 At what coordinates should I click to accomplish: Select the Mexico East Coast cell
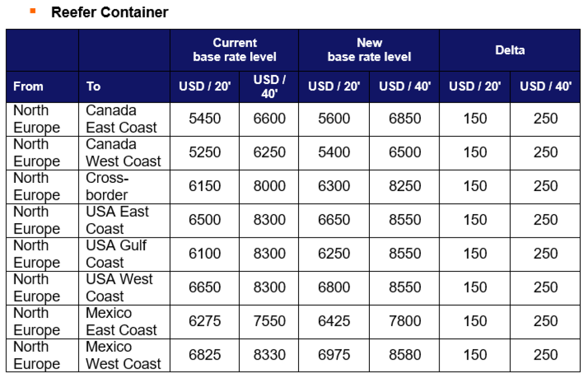tap(124, 322)
